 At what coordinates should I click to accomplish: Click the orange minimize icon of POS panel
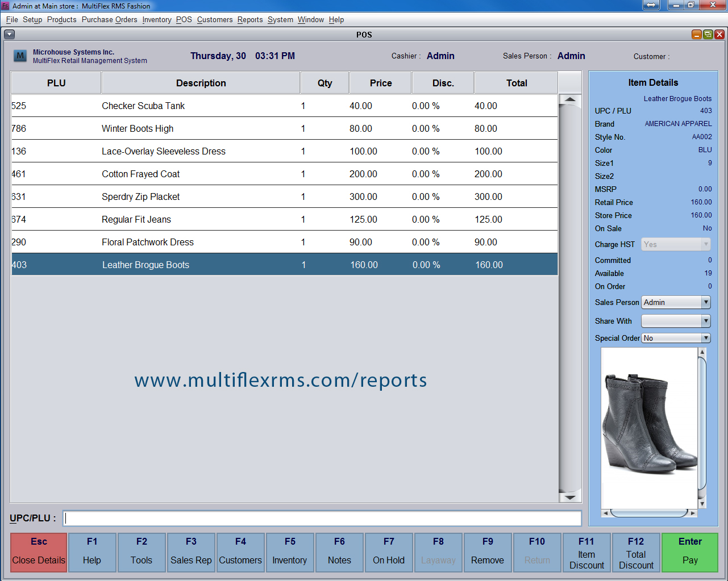(696, 35)
